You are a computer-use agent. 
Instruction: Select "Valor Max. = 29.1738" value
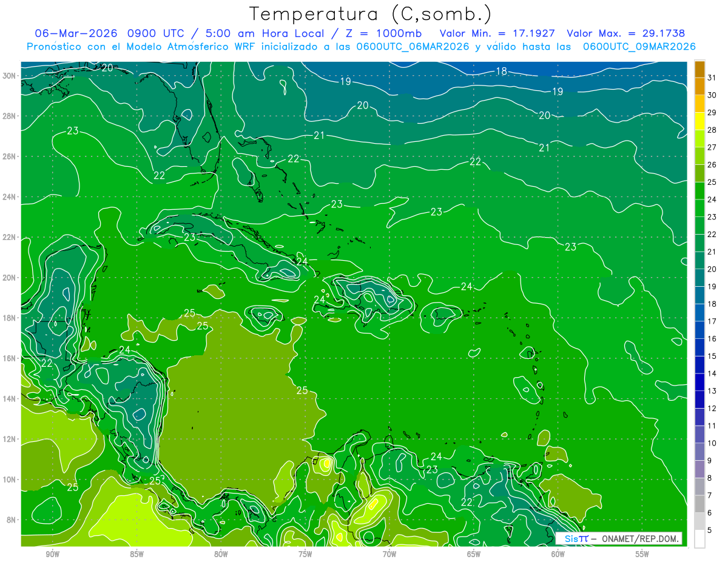[625, 33]
